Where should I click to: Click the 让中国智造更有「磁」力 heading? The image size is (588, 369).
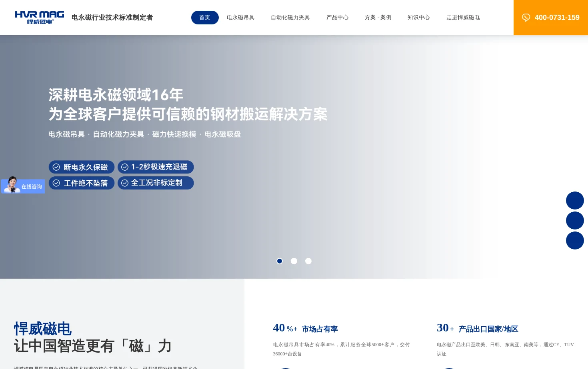click(93, 346)
